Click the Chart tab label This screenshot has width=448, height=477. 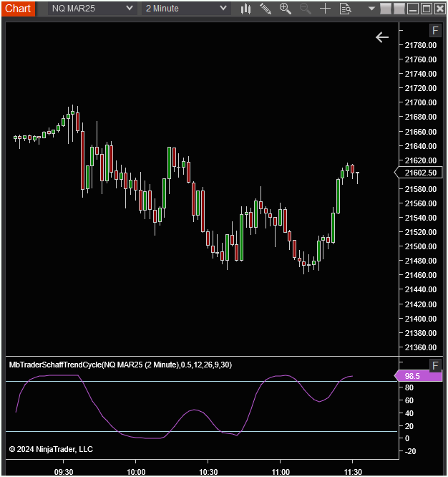coord(18,9)
